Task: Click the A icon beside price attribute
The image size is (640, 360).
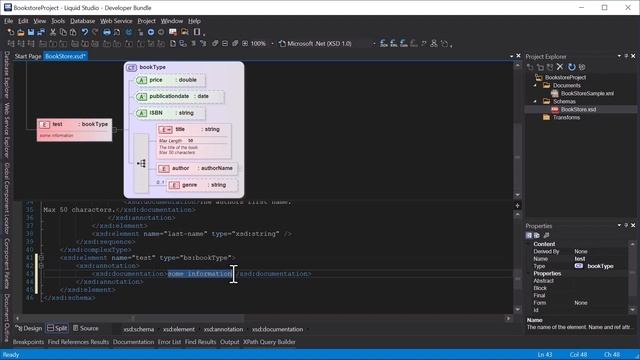Action: pyautogui.click(x=142, y=80)
